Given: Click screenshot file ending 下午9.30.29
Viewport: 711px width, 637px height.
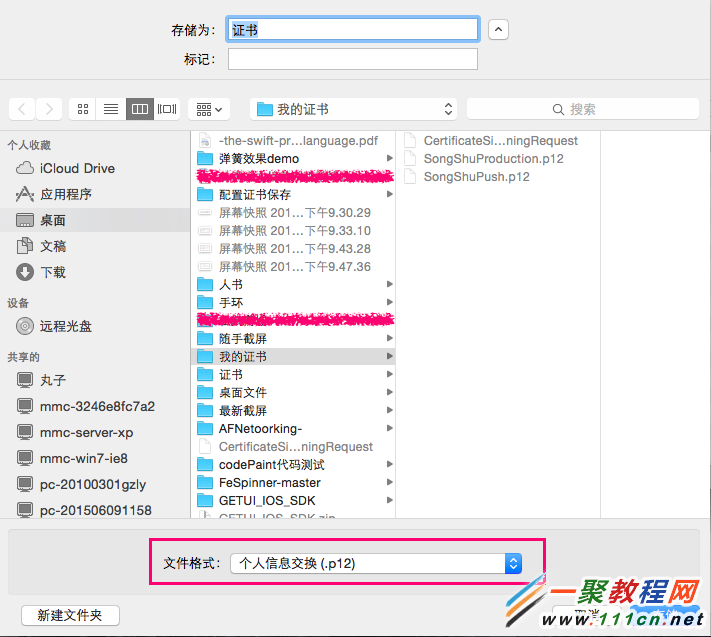Looking at the screenshot, I should click(x=293, y=213).
